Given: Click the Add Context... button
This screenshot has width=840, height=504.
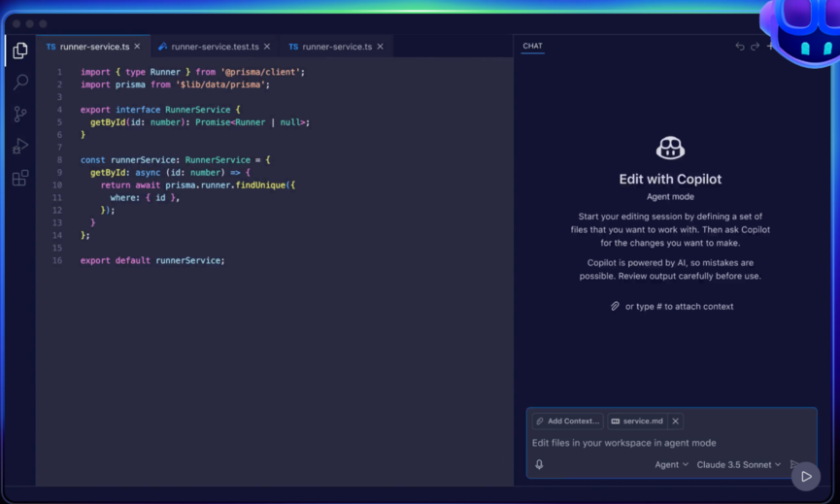Looking at the screenshot, I should [568, 421].
